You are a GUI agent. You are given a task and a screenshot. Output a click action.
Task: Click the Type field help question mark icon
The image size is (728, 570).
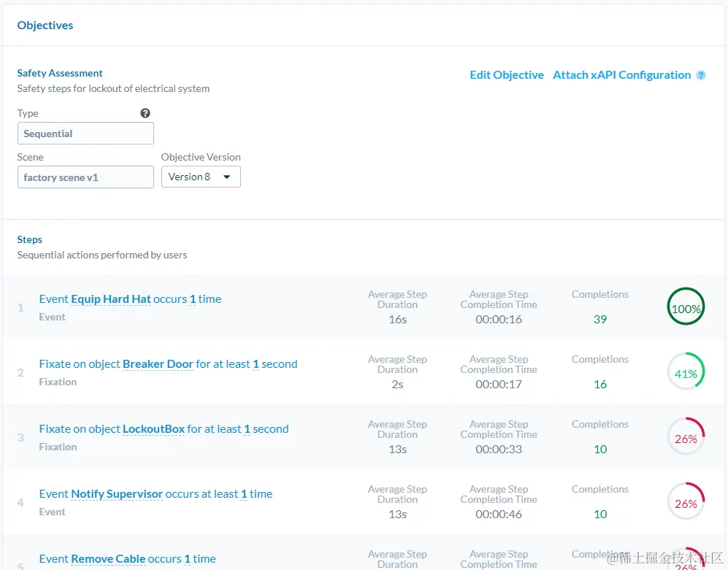coord(145,113)
